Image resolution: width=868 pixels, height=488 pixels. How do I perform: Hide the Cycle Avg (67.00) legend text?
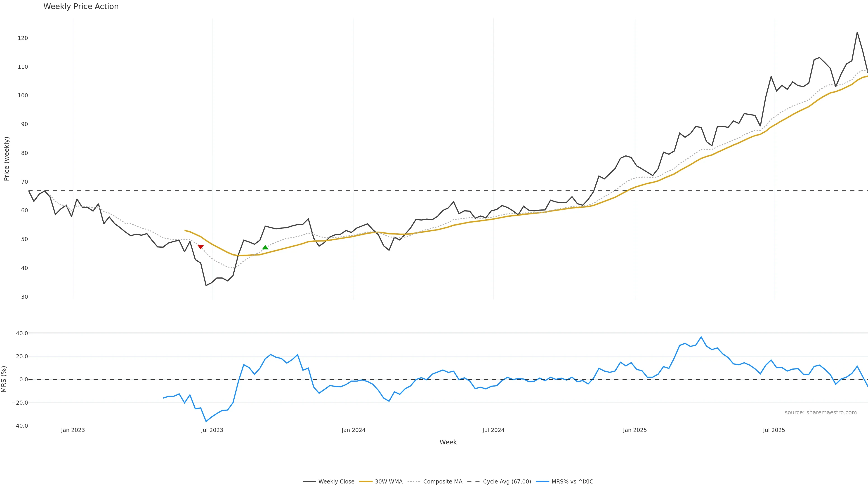(x=507, y=482)
